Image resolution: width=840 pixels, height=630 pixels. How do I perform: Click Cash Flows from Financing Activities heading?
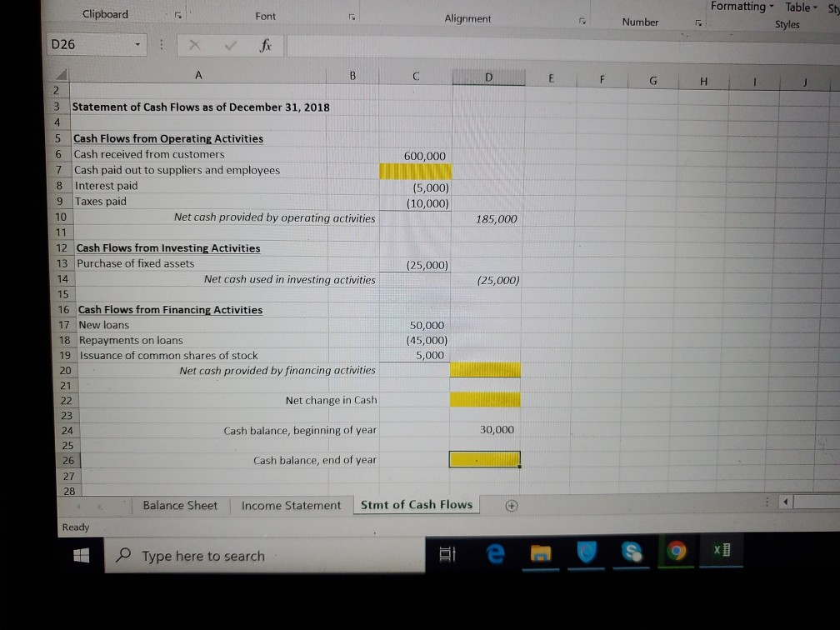(x=170, y=310)
